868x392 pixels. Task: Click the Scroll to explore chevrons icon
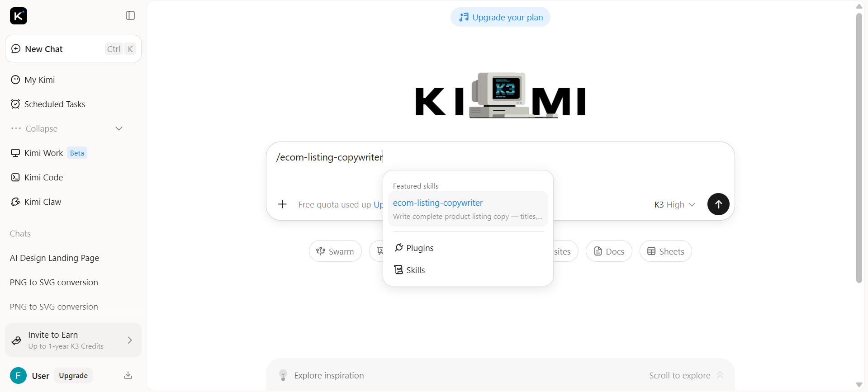pos(720,375)
